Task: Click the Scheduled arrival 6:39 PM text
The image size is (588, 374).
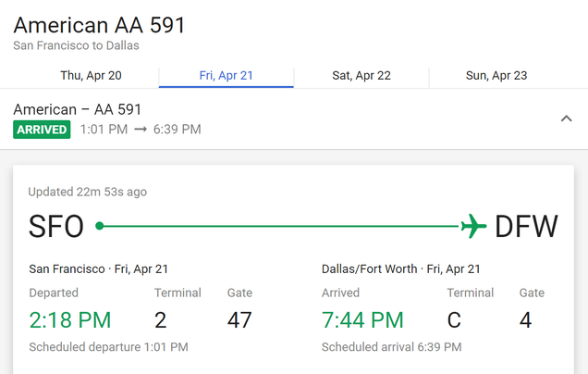Action: (x=391, y=347)
